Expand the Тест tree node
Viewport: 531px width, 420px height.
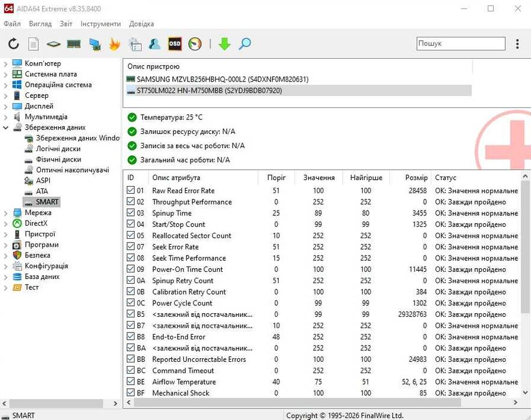tap(5, 287)
